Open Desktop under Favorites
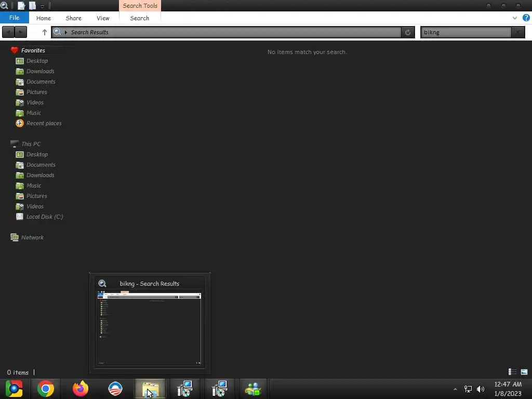532x399 pixels. (37, 61)
